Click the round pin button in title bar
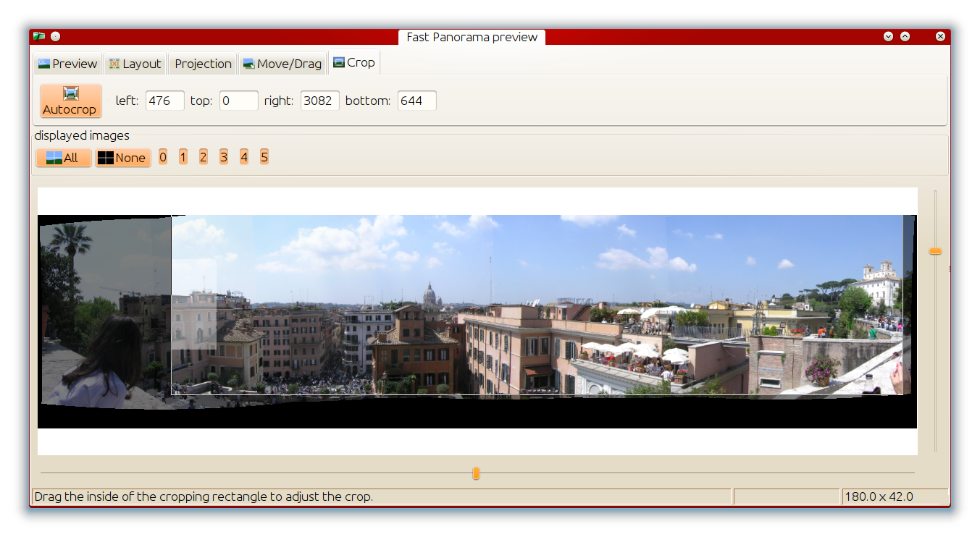The width and height of the screenshot is (980, 537). tap(56, 36)
